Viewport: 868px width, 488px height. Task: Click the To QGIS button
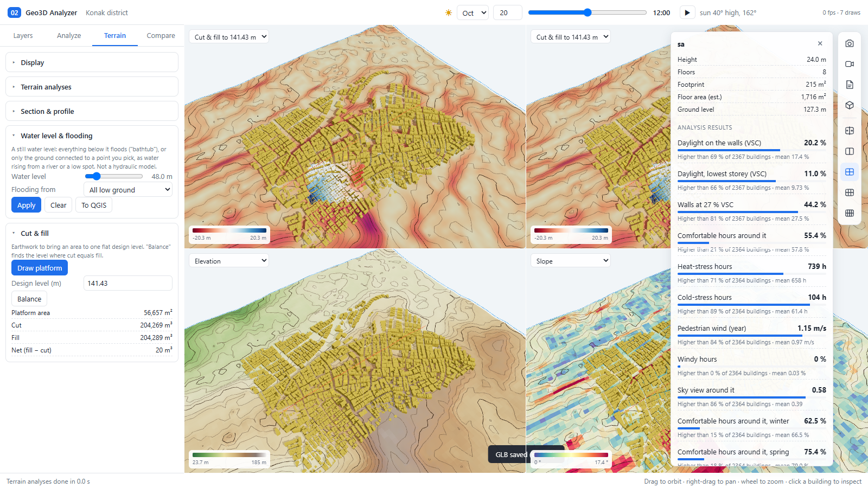94,205
